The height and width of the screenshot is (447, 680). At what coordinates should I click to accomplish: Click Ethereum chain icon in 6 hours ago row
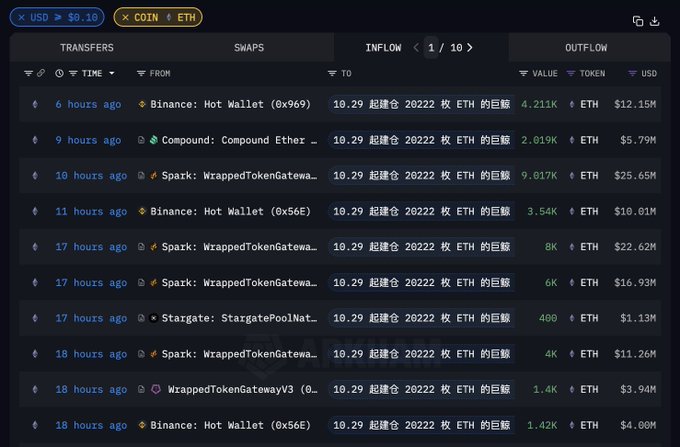tap(35, 104)
